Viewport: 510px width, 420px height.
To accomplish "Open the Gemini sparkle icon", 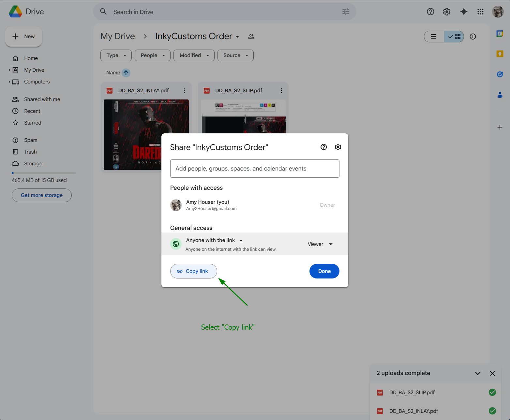I will tap(464, 12).
